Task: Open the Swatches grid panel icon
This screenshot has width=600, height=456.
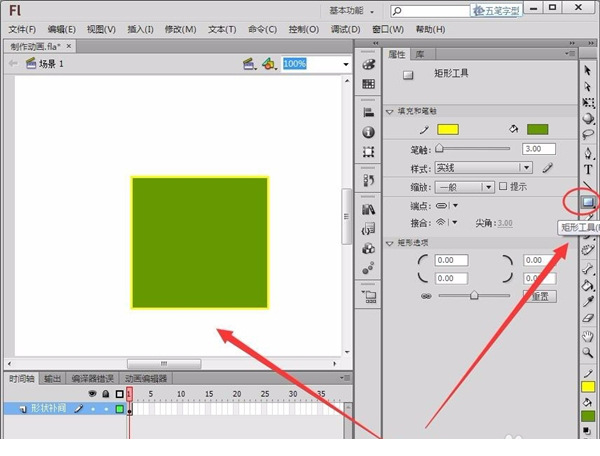Action: click(368, 84)
